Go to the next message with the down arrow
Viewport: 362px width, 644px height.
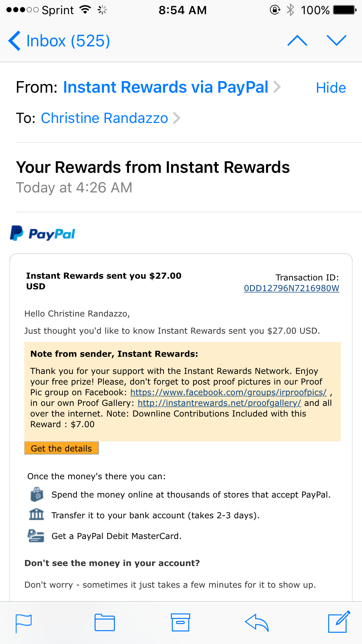tap(337, 41)
